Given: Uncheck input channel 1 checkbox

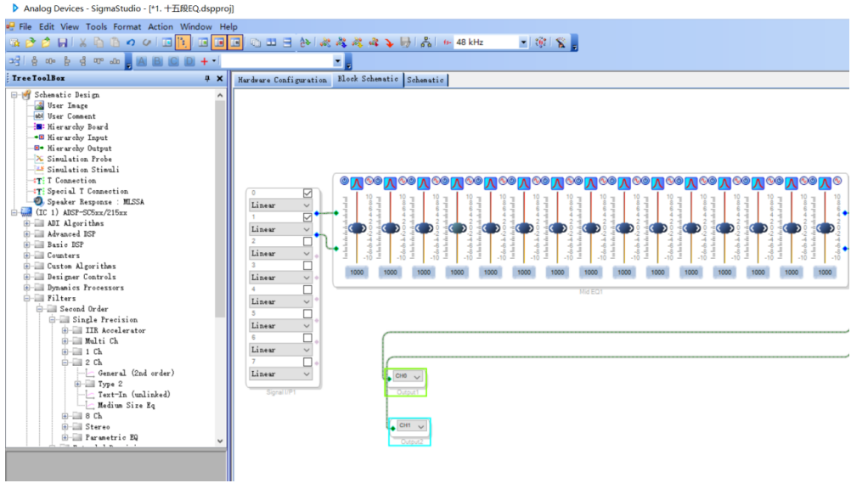Looking at the screenshot, I should [x=307, y=217].
